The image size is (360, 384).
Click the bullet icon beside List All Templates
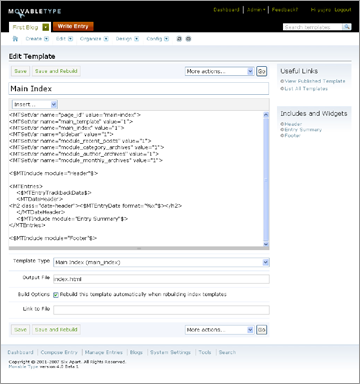(x=282, y=89)
